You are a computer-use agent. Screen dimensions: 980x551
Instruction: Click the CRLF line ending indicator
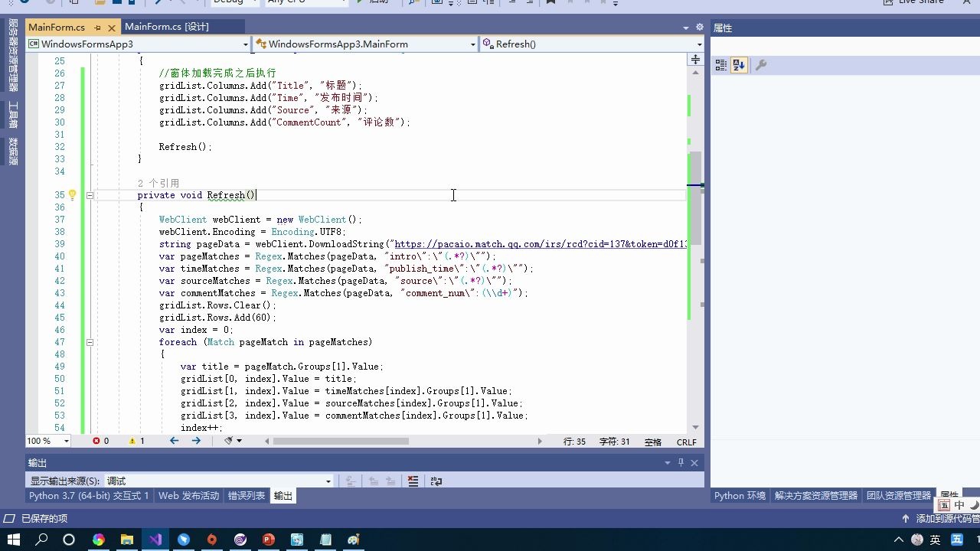[x=687, y=442]
